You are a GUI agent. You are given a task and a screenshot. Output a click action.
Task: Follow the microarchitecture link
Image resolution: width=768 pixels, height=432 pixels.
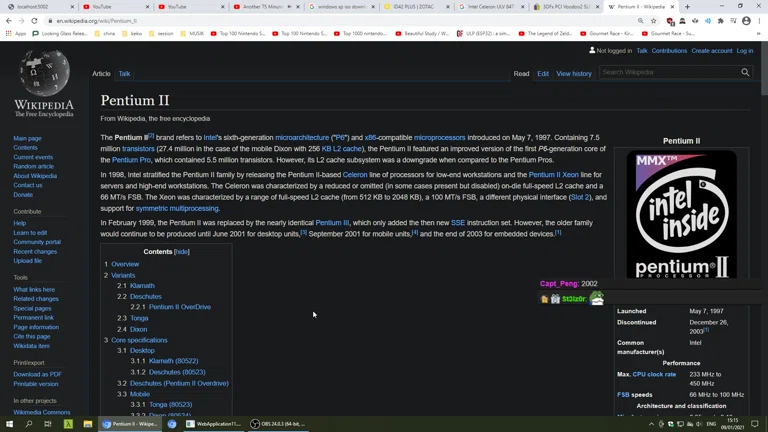[302, 138]
